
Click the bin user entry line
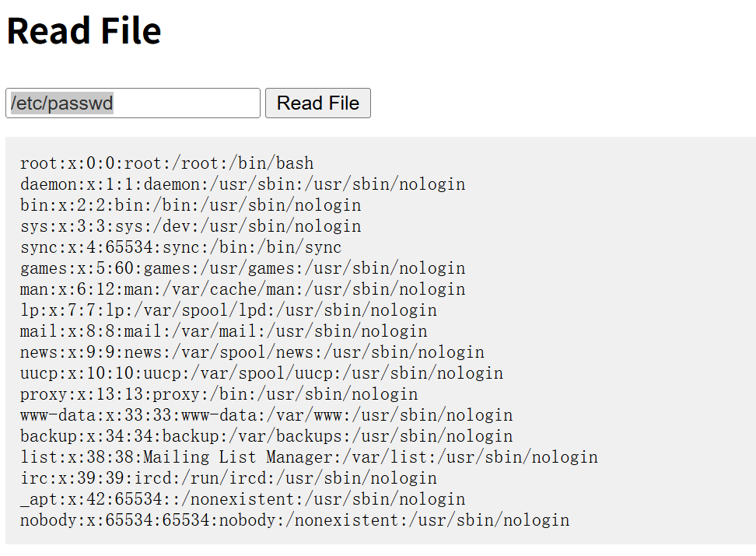[191, 205]
